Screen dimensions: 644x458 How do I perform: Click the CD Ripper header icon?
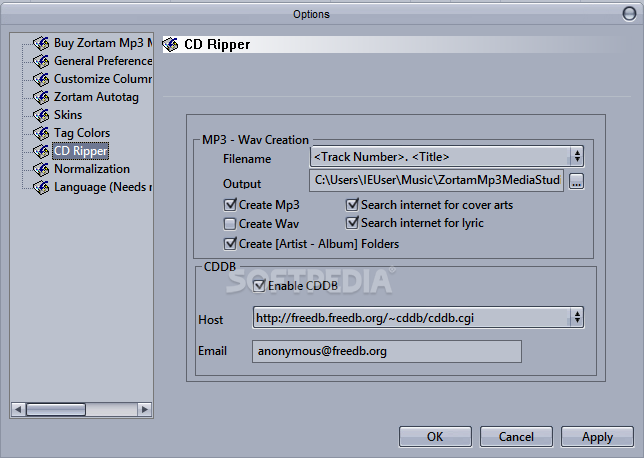click(170, 44)
